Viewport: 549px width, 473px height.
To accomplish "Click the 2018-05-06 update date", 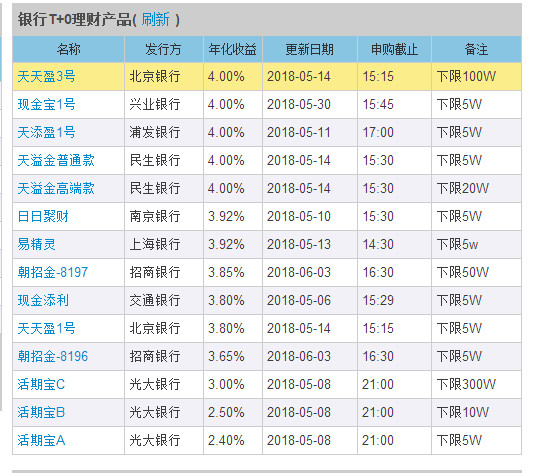I will 299,300.
